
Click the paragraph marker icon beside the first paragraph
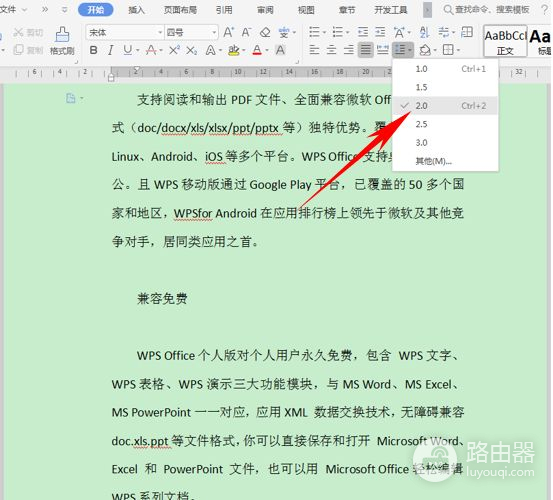(x=71, y=98)
